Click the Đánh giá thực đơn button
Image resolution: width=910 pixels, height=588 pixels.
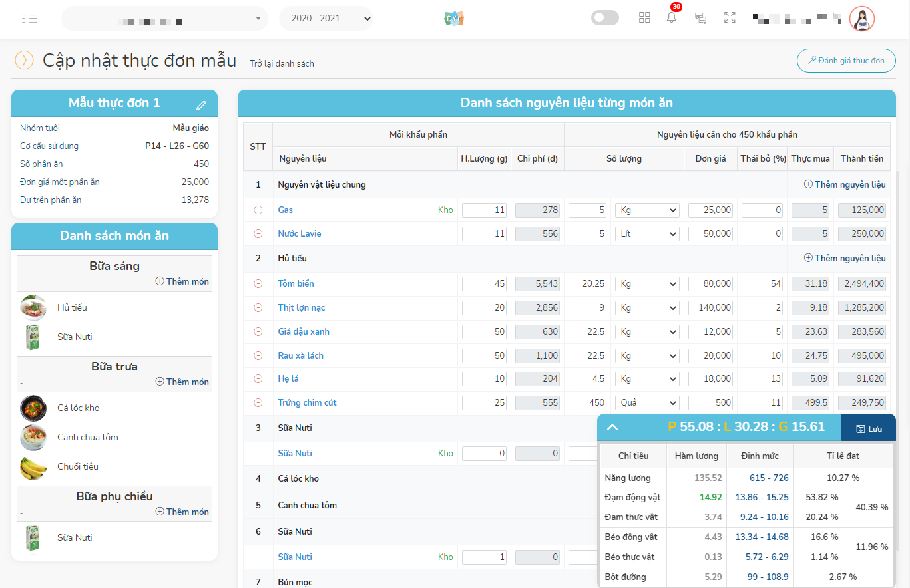click(x=845, y=61)
